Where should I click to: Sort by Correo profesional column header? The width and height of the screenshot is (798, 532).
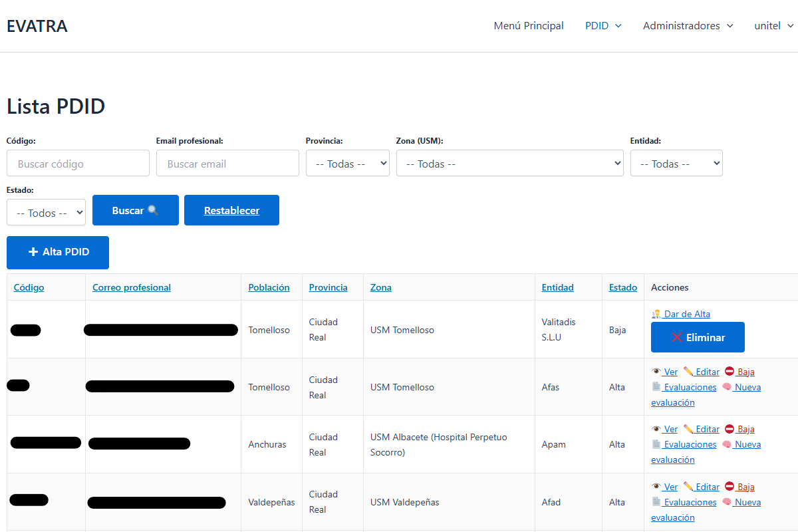pos(132,287)
